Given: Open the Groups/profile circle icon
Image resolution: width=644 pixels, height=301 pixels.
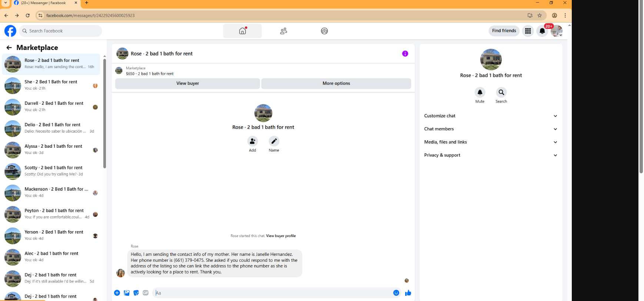Looking at the screenshot, I should click(x=324, y=31).
